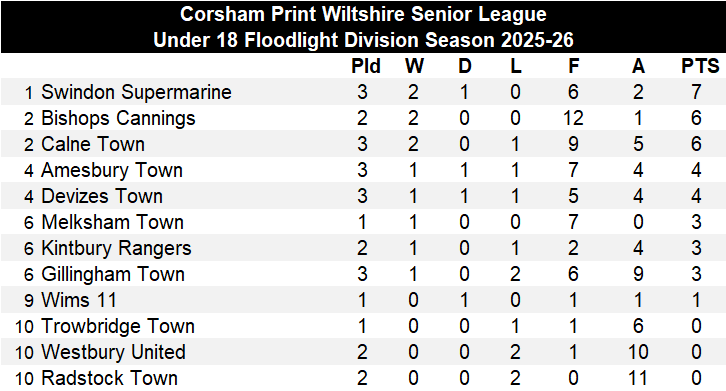Click the W column header
726x391 pixels.
(x=414, y=66)
